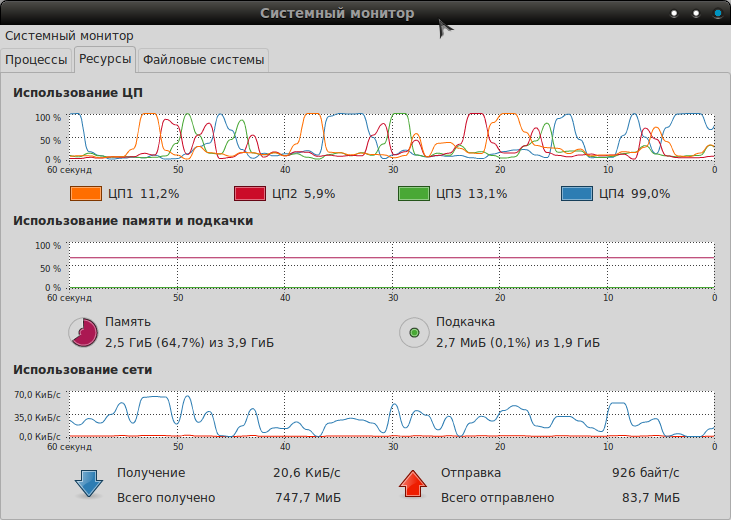The image size is (731, 520).
Task: Select the Ресурсы tab
Action: click(x=105, y=60)
